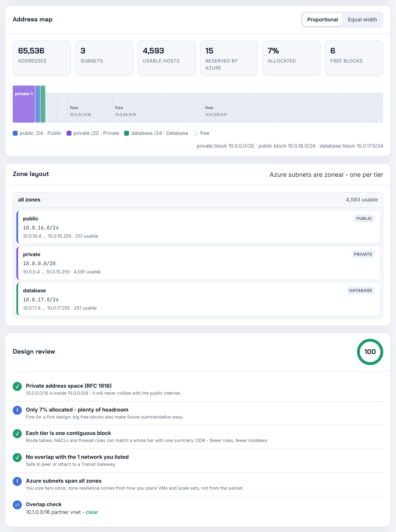Select the green database block in the address map
Screen dimensions: 396x532
[43, 104]
